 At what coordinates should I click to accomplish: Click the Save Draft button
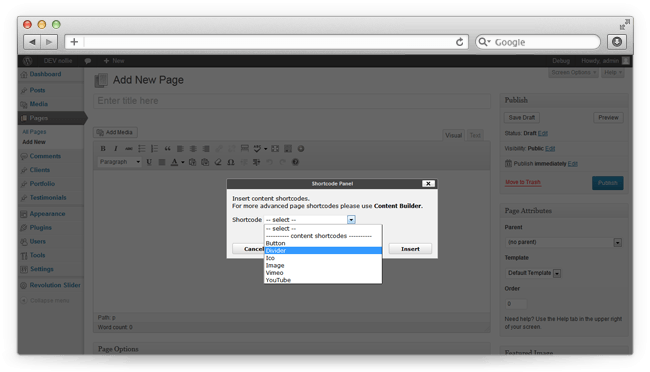(x=522, y=117)
